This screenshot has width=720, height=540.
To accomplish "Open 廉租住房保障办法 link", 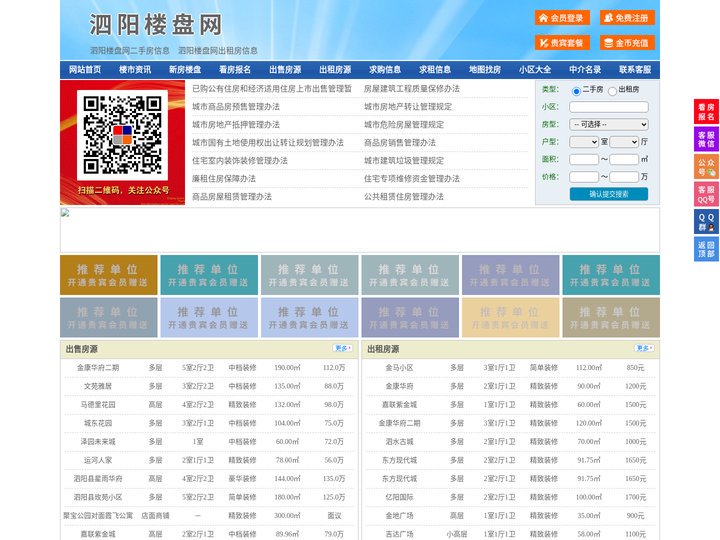I will pyautogui.click(x=224, y=178).
